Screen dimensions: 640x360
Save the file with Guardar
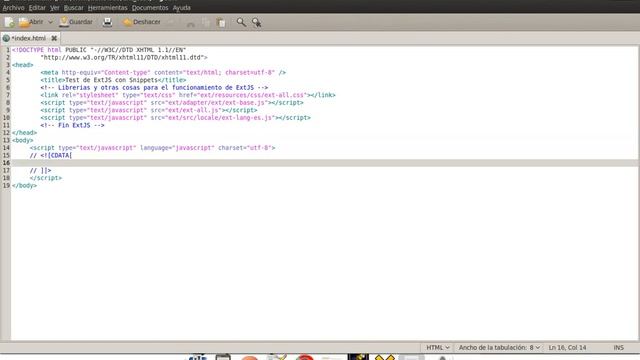(76, 22)
